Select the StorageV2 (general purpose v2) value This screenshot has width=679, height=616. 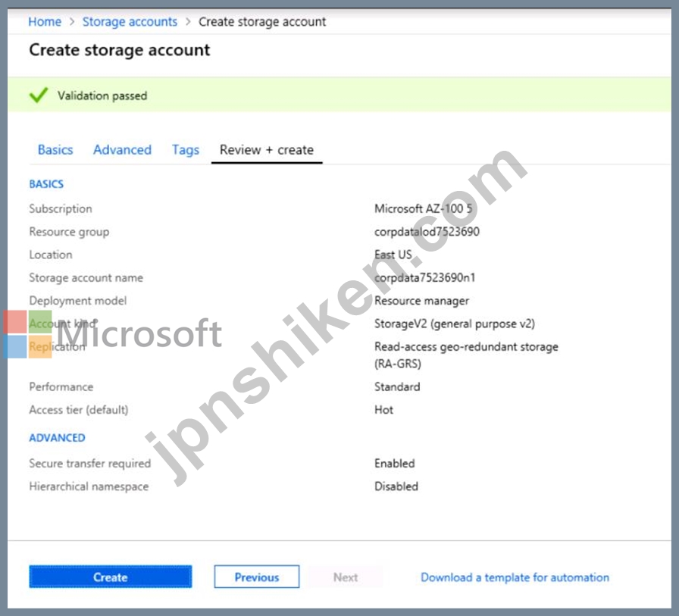[455, 324]
